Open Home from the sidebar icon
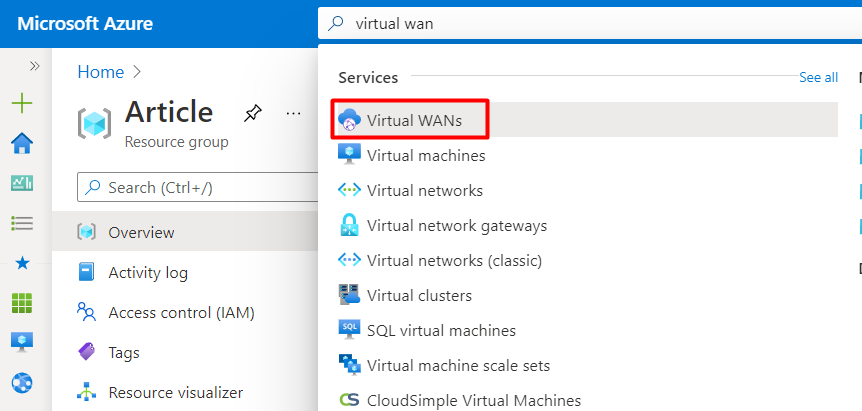This screenshot has width=862, height=411. coord(22,144)
